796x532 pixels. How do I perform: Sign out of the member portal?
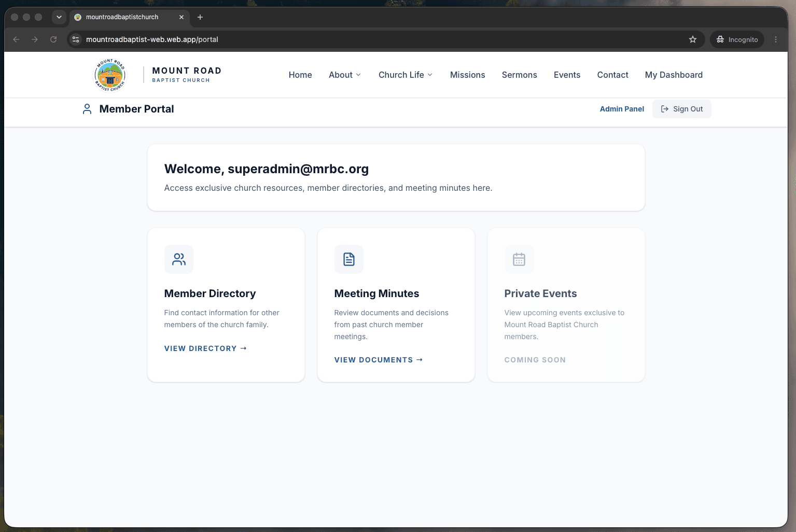point(682,109)
